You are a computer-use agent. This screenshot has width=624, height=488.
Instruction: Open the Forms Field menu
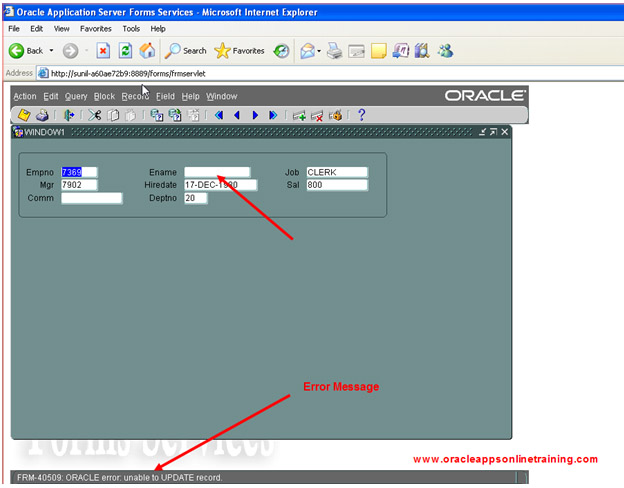pyautogui.click(x=165, y=96)
